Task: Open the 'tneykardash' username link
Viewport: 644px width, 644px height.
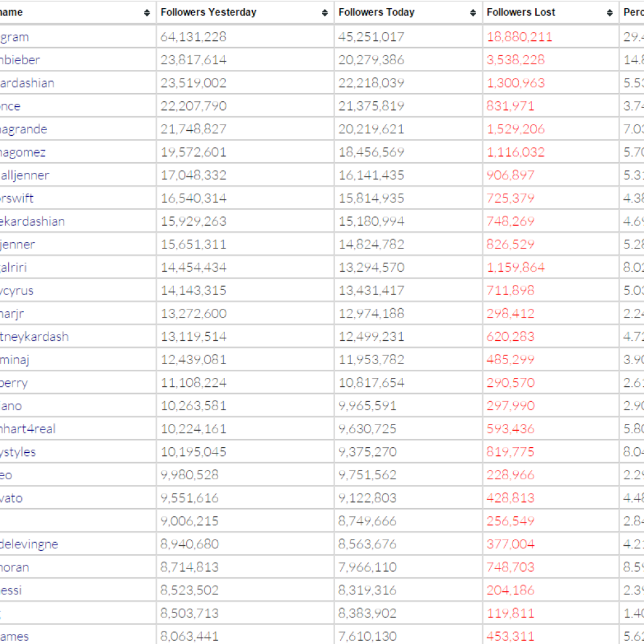Action: [x=34, y=336]
